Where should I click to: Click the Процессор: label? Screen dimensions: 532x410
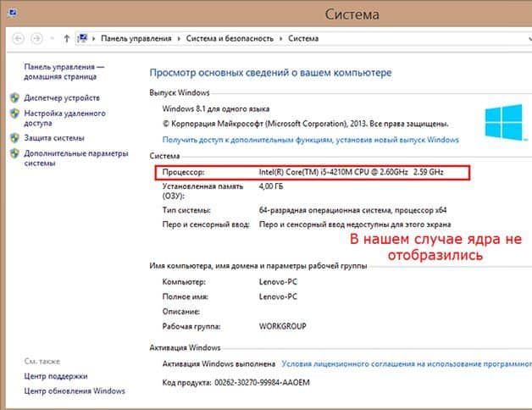coord(183,172)
